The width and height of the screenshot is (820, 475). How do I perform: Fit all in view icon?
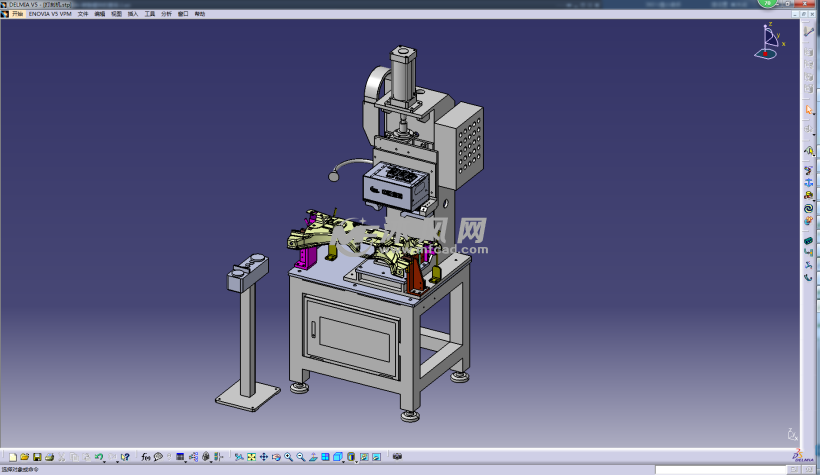251,456
